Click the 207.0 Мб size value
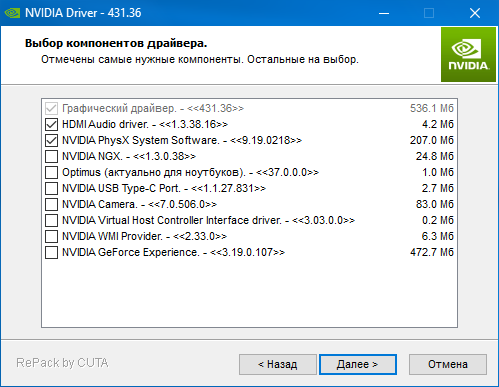Viewport: 499px width, 387px height. (432, 140)
